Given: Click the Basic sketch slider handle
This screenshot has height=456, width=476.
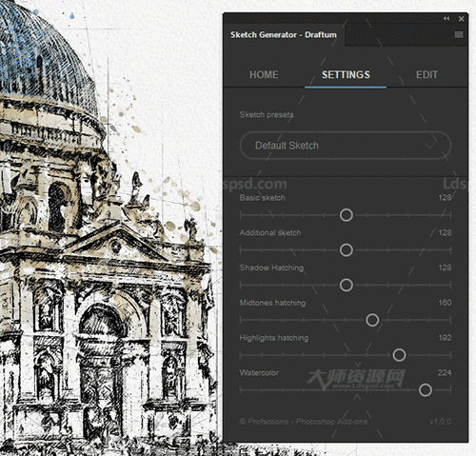Looking at the screenshot, I should [x=346, y=215].
